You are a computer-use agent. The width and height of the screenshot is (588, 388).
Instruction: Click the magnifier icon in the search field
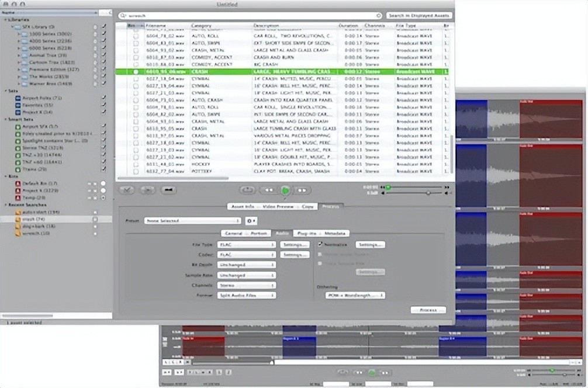(123, 15)
